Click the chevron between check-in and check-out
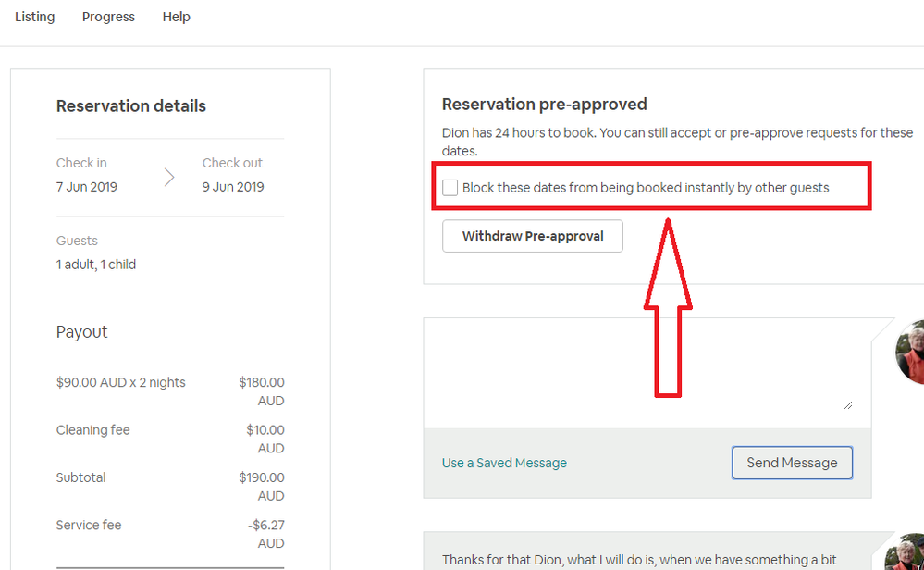The width and height of the screenshot is (924, 570). (169, 176)
